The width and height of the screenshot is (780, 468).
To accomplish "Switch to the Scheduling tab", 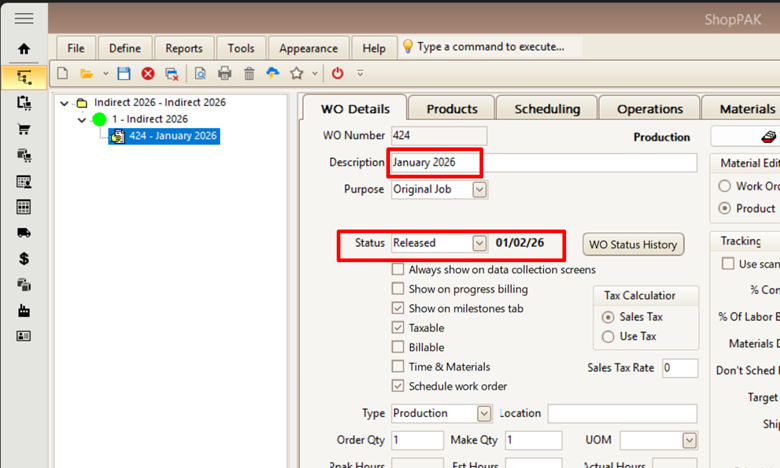I will click(547, 109).
